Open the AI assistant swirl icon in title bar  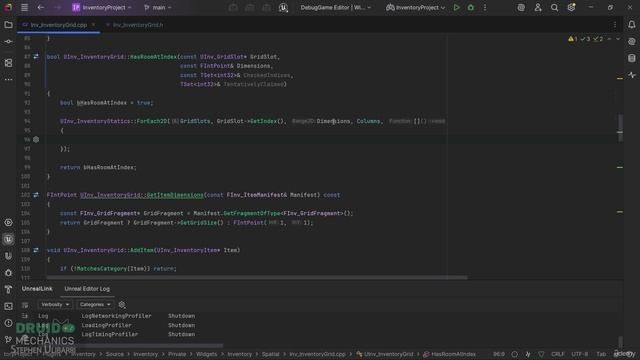click(521, 7)
